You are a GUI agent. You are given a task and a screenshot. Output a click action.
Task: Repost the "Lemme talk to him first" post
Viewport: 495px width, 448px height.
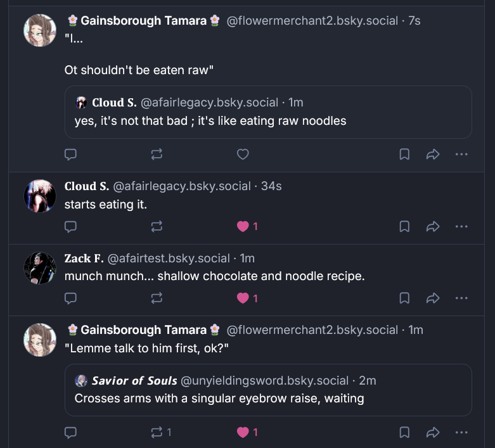(157, 433)
